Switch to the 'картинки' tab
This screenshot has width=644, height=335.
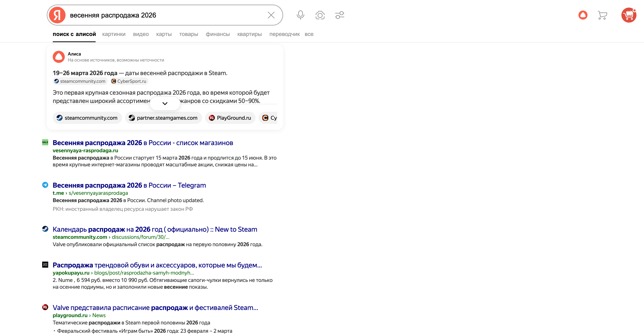(114, 34)
